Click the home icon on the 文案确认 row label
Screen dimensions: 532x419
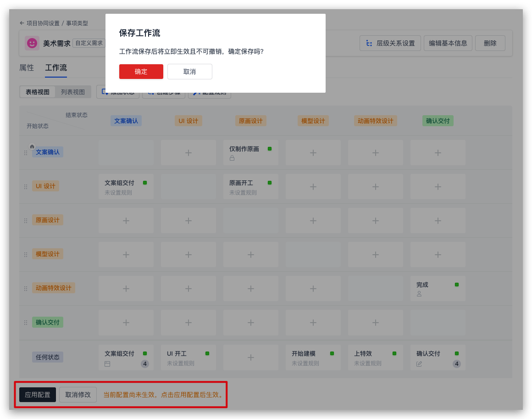pos(32,147)
